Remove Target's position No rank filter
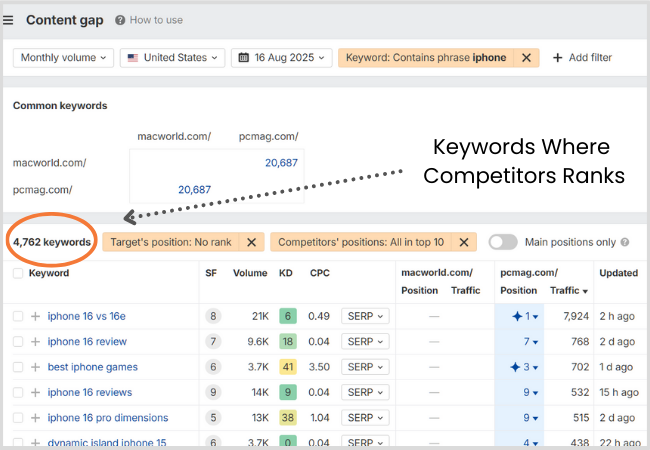650x450 pixels. 251,242
